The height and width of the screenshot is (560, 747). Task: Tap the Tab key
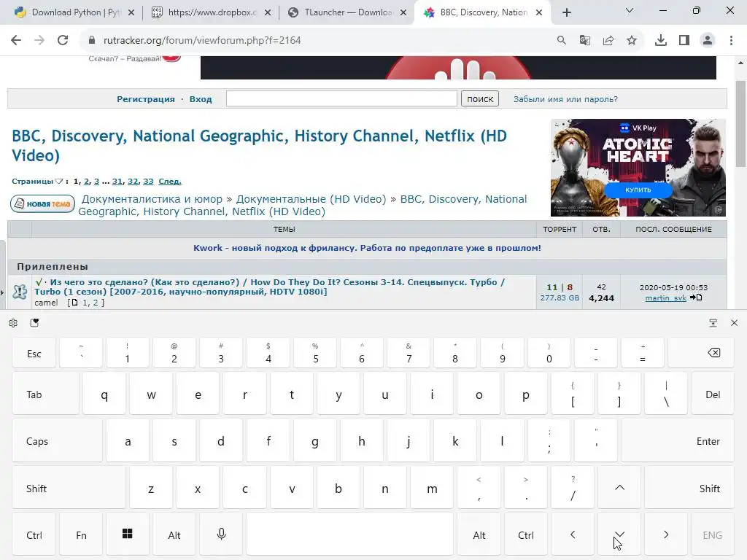pos(46,393)
